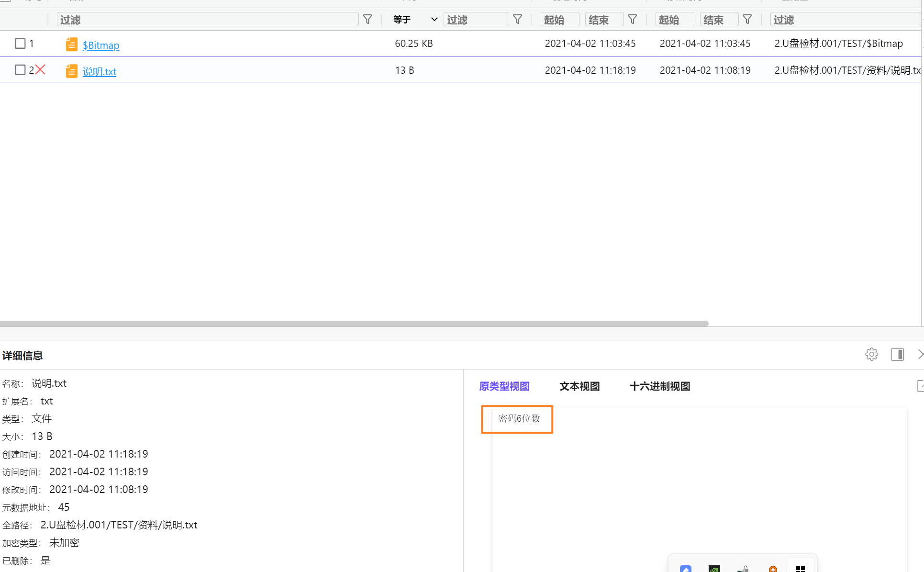Image resolution: width=924 pixels, height=572 pixels.
Task: Check the box for row 1 $Bitmap
Action: pos(20,44)
